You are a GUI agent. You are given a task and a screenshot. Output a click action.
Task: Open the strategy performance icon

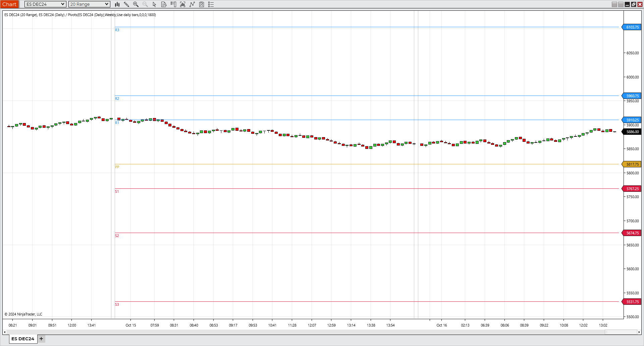pyautogui.click(x=202, y=4)
